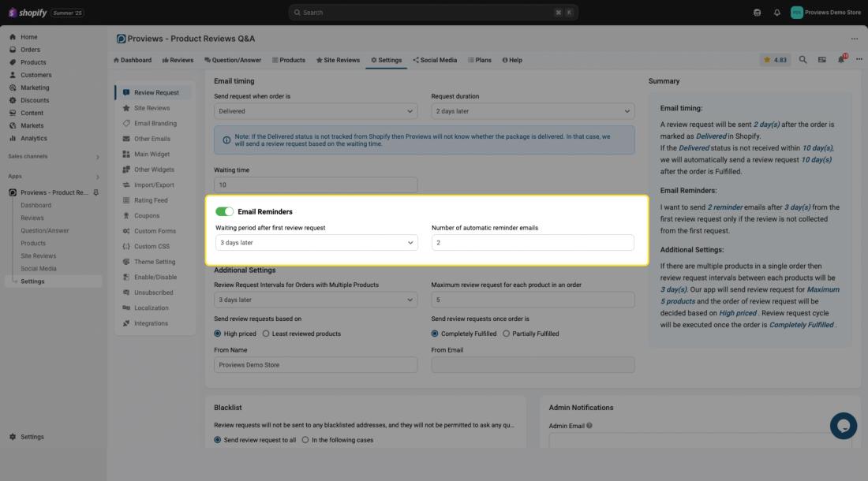Select the Partially Fulfilled radio button
The width and height of the screenshot is (868, 481).
coord(507,334)
